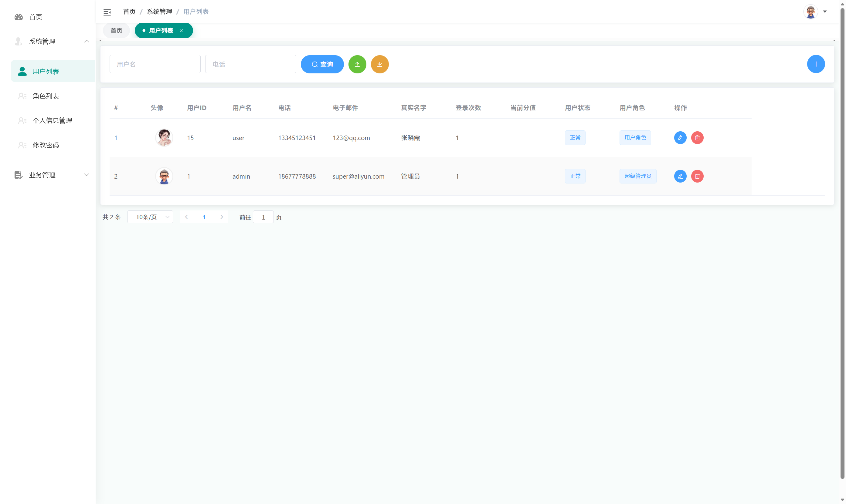Open 个人信息管理 from the sidebar
The height and width of the screenshot is (504, 846).
point(52,121)
